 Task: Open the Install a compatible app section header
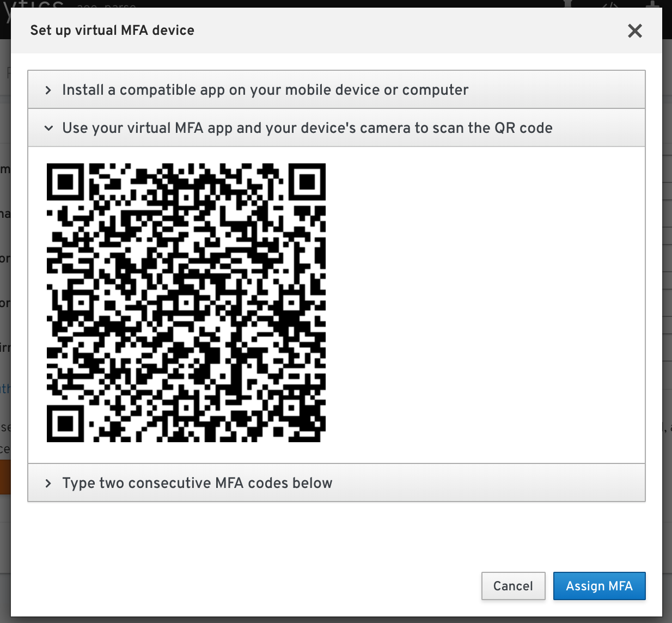coord(337,89)
